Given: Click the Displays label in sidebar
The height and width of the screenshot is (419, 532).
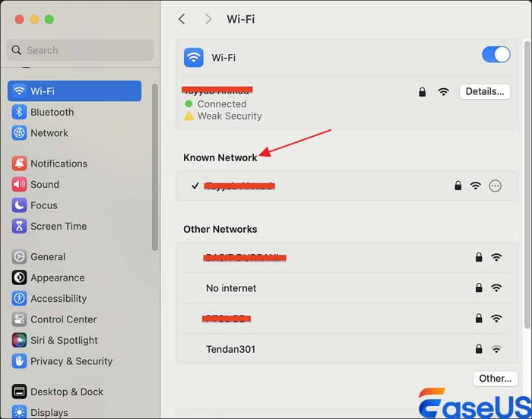Looking at the screenshot, I should click(49, 413).
